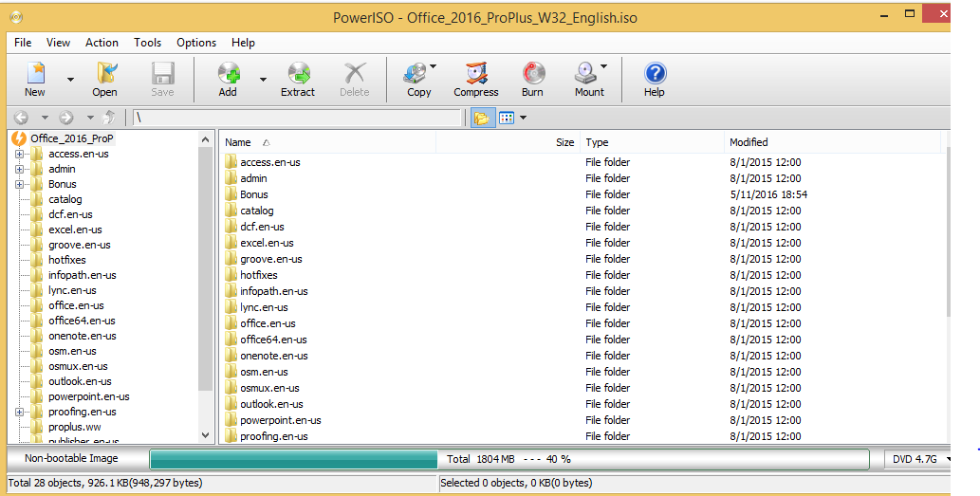This screenshot has height=496, width=980.
Task: Click the Up one level icon
Action: coord(109,117)
